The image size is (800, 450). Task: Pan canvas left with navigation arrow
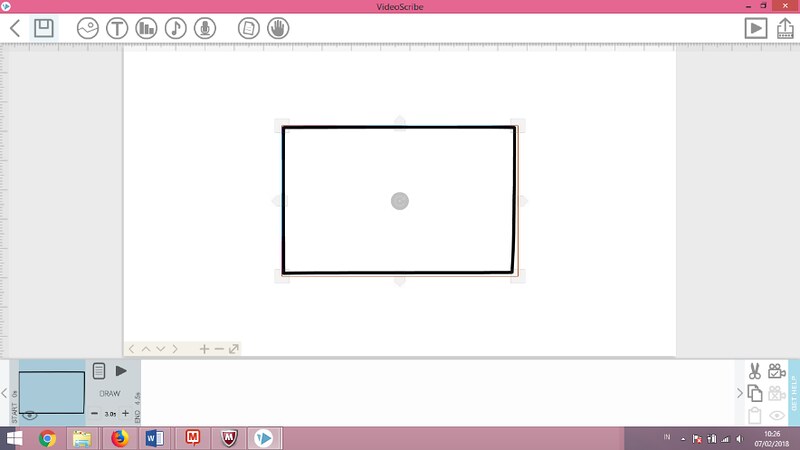tap(132, 349)
